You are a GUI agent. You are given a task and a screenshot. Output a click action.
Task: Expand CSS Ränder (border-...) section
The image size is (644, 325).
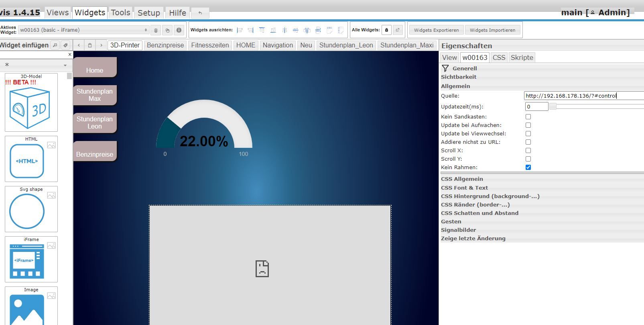pyautogui.click(x=542, y=204)
